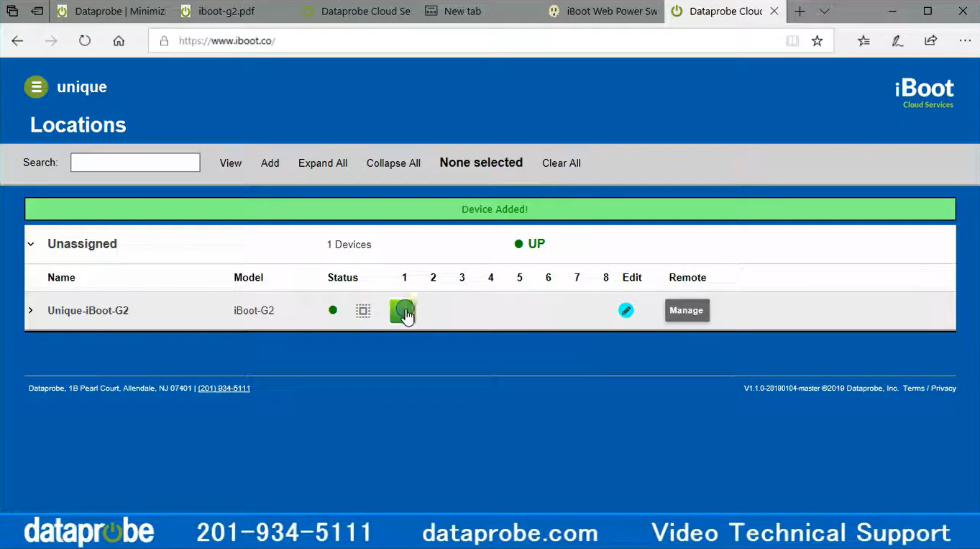Switch to iBoot Web Power Switch tab

tap(604, 12)
